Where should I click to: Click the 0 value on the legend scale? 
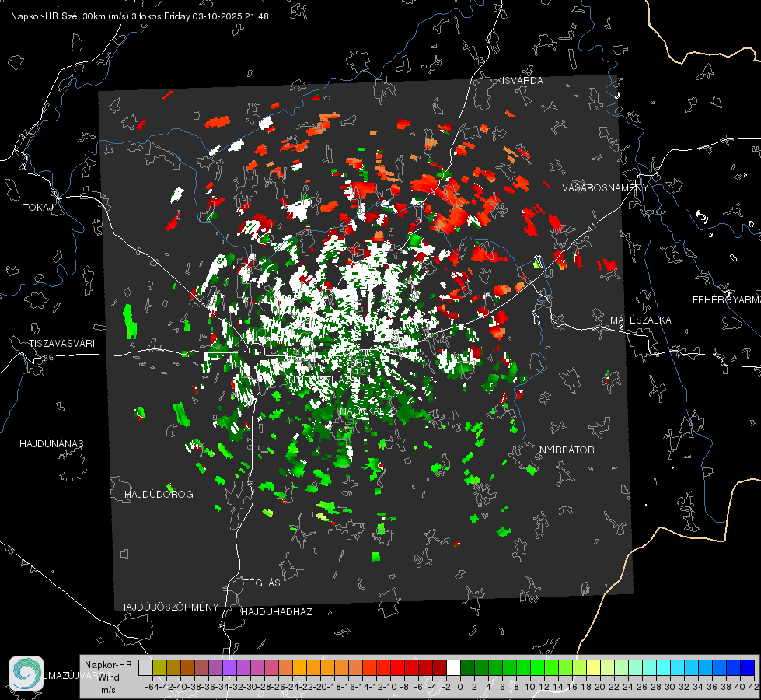tap(460, 687)
